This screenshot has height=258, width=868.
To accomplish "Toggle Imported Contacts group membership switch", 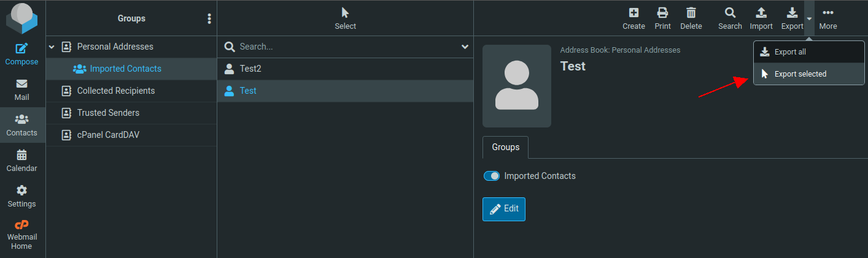I will coord(492,176).
